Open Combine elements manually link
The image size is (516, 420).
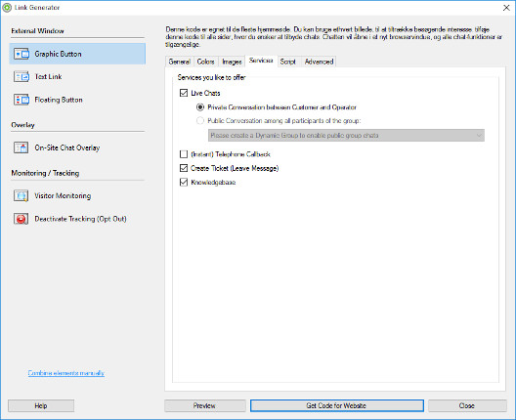66,373
